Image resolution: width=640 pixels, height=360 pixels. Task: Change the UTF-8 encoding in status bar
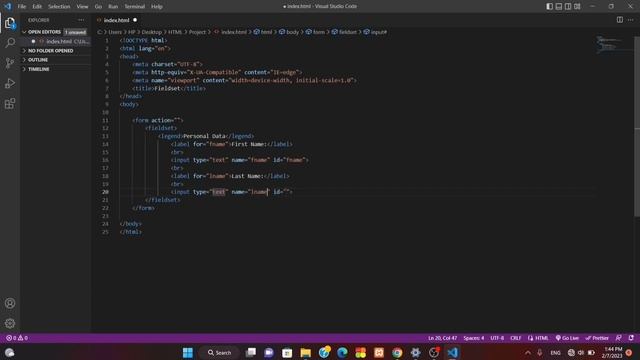coord(497,338)
